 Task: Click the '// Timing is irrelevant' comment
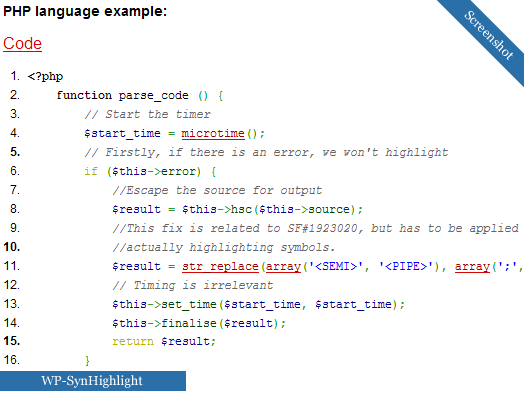(x=192, y=285)
